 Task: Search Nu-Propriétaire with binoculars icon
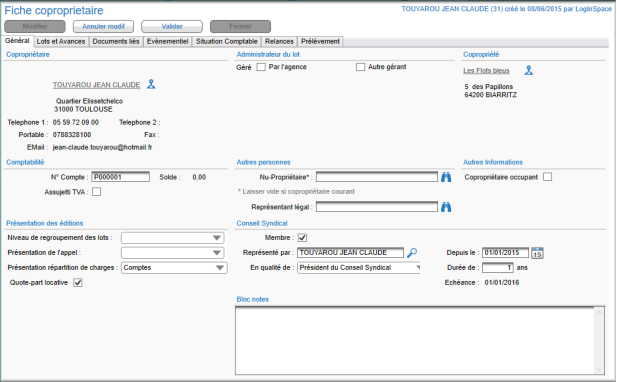click(446, 177)
